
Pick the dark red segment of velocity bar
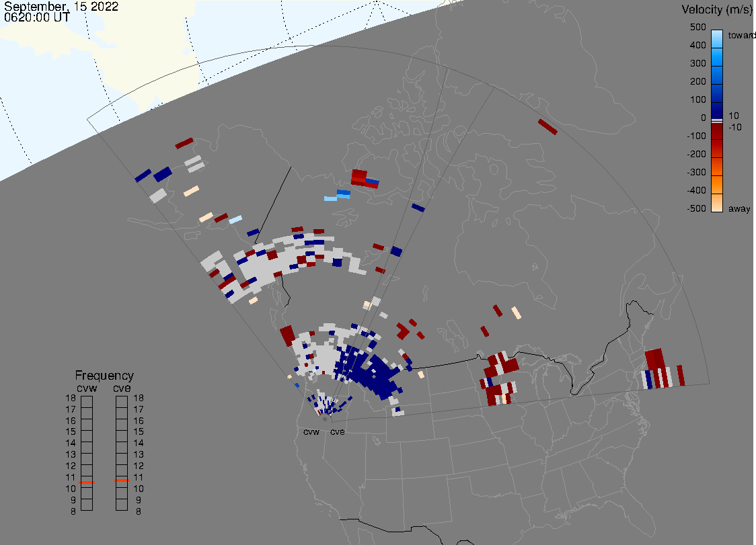coord(717,131)
